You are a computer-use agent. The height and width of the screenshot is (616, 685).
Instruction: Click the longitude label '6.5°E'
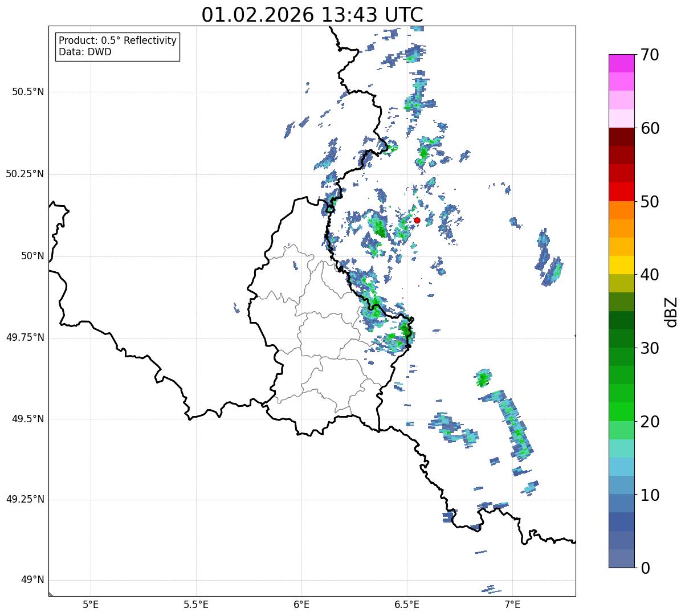[407, 605]
